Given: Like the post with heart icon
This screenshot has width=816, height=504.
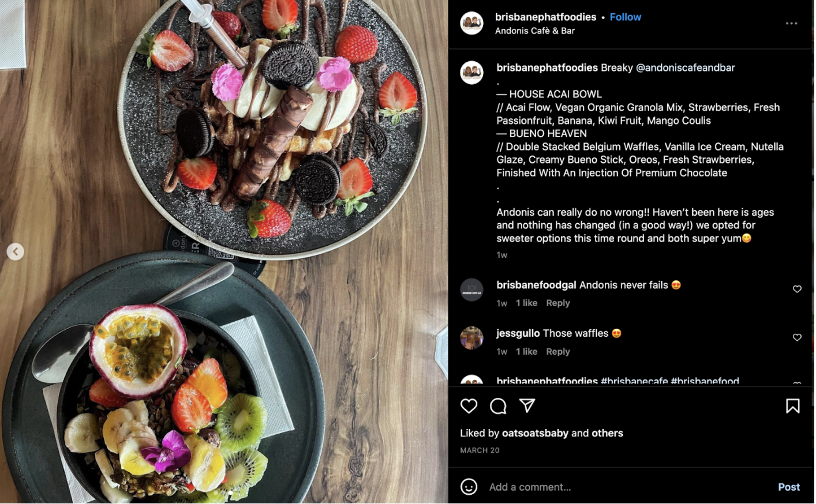Looking at the screenshot, I should [x=469, y=406].
